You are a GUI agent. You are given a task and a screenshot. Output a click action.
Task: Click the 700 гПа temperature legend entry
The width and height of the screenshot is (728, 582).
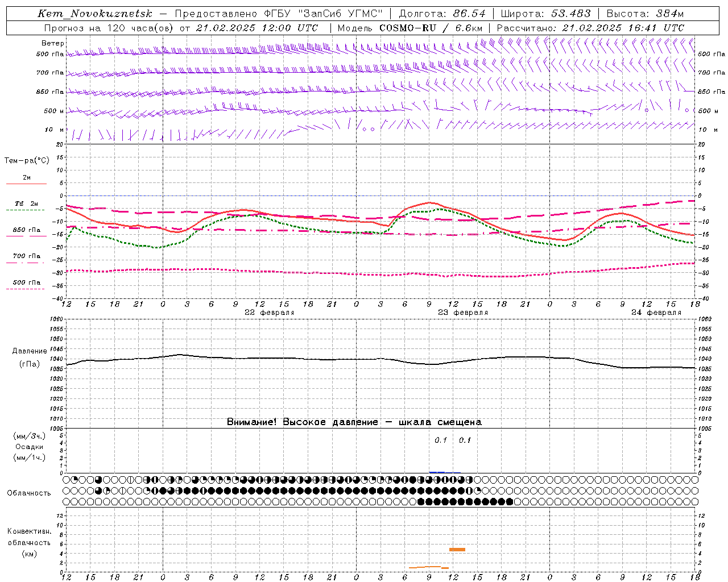pyautogui.click(x=27, y=256)
